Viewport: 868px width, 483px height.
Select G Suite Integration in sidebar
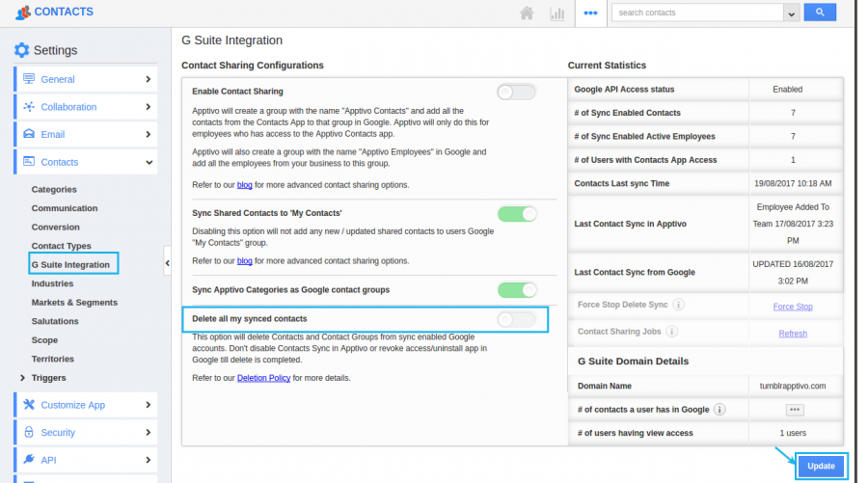point(70,264)
